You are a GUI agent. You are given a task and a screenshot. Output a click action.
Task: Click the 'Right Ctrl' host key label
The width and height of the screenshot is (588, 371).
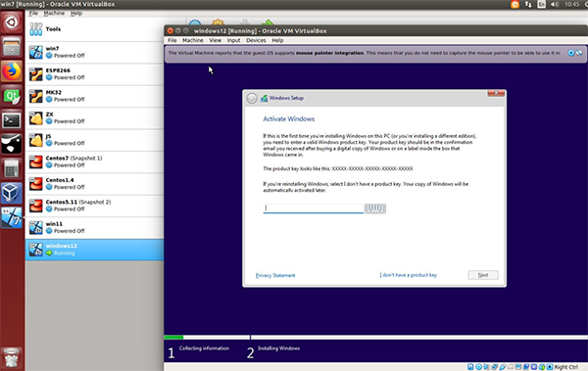565,367
